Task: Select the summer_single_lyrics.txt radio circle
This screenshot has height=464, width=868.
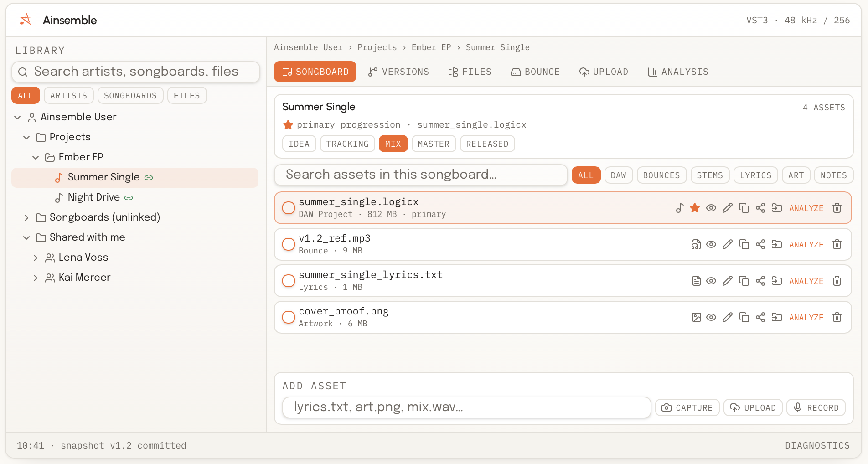Action: (x=289, y=281)
